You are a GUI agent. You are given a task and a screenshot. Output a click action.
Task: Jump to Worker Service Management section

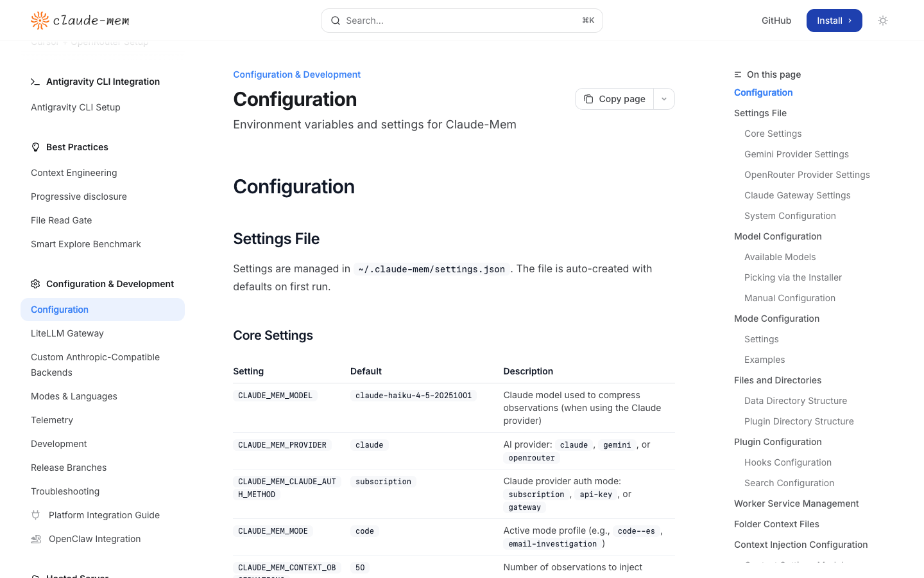(796, 504)
